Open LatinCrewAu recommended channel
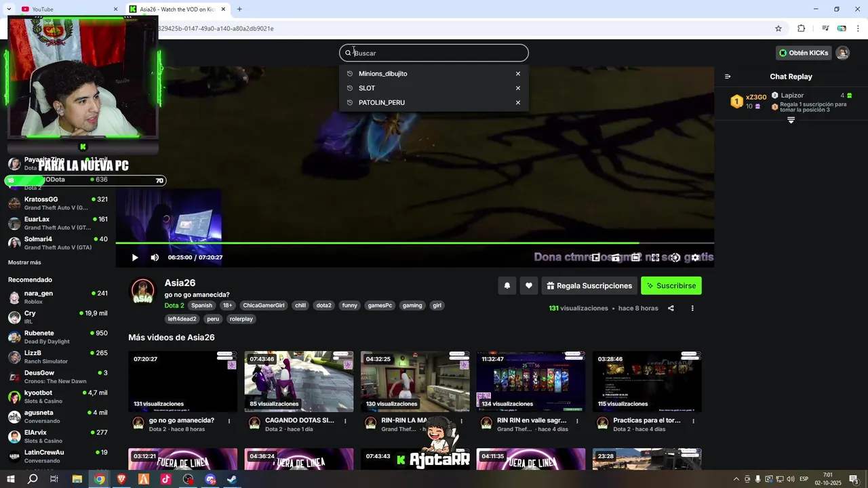The image size is (868, 488). point(58,456)
